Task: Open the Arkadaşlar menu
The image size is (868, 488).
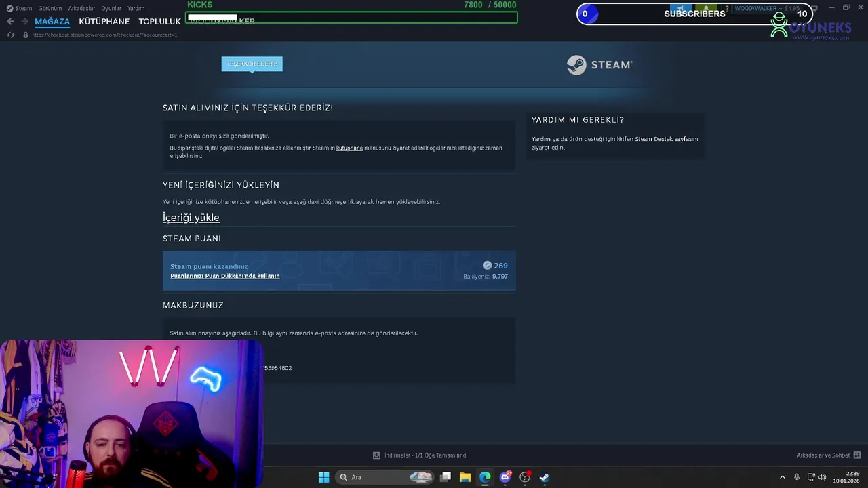Action: click(x=81, y=8)
